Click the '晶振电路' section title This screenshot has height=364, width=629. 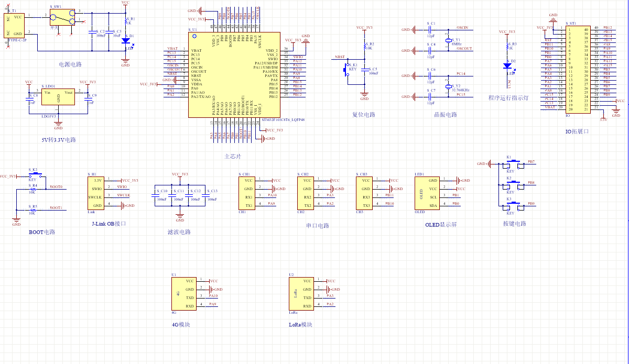coord(446,115)
